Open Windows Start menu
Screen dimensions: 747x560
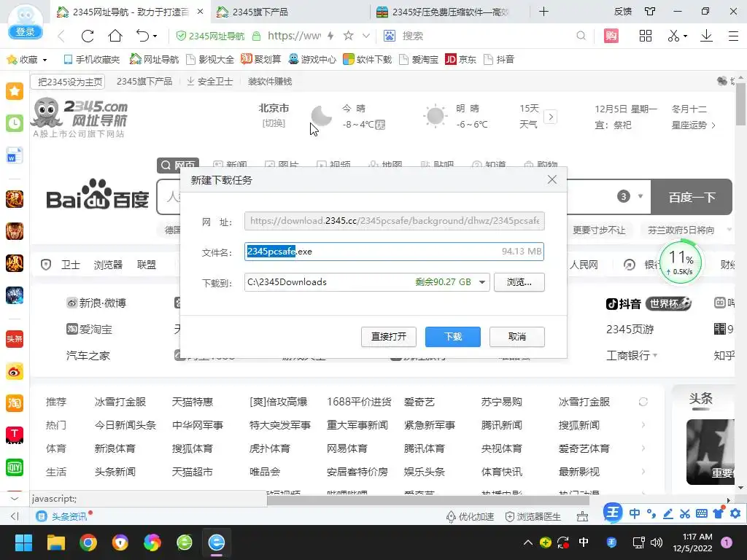(23, 542)
